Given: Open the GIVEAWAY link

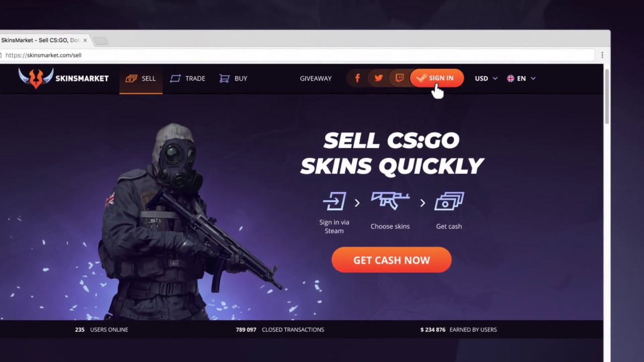Looking at the screenshot, I should pyautogui.click(x=315, y=78).
